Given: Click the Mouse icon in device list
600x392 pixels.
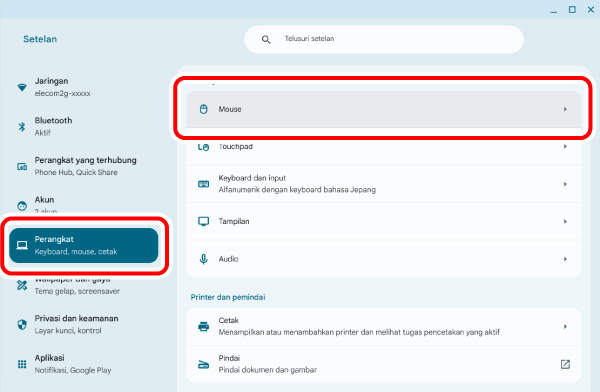Looking at the screenshot, I should tap(204, 109).
